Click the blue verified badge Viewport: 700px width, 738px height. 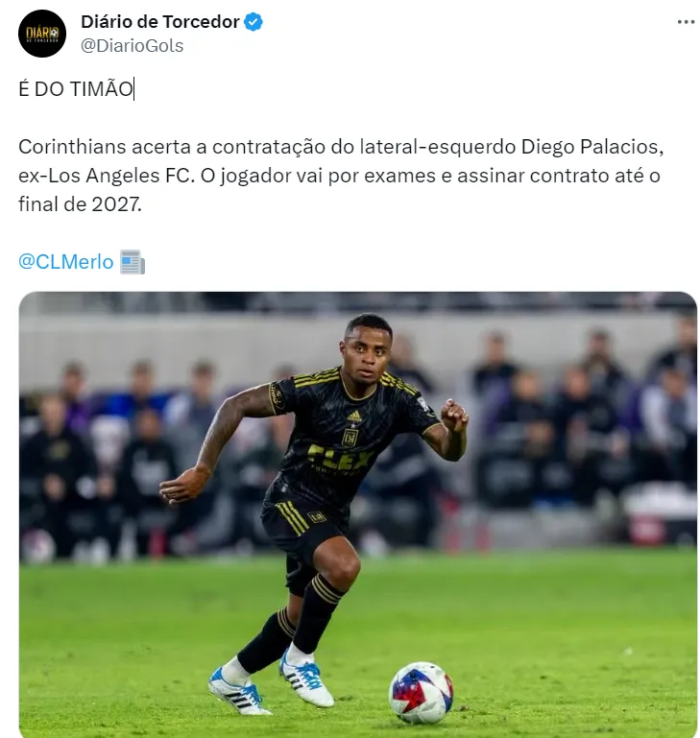tap(253, 22)
